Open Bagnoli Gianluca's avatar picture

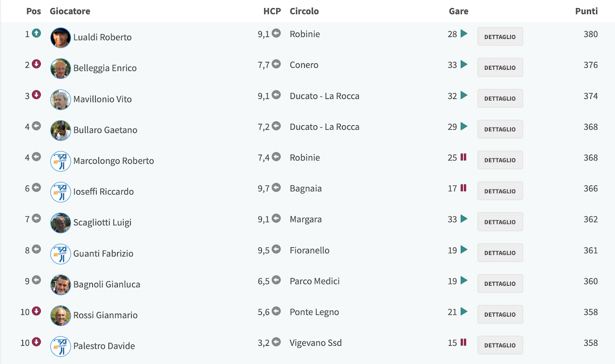click(x=61, y=285)
